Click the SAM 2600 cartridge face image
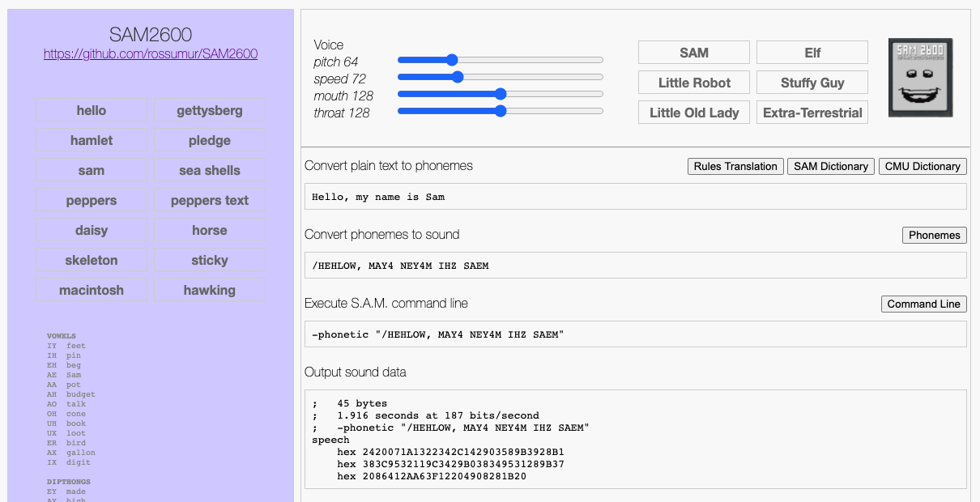Image resolution: width=980 pixels, height=502 pixels. click(920, 78)
